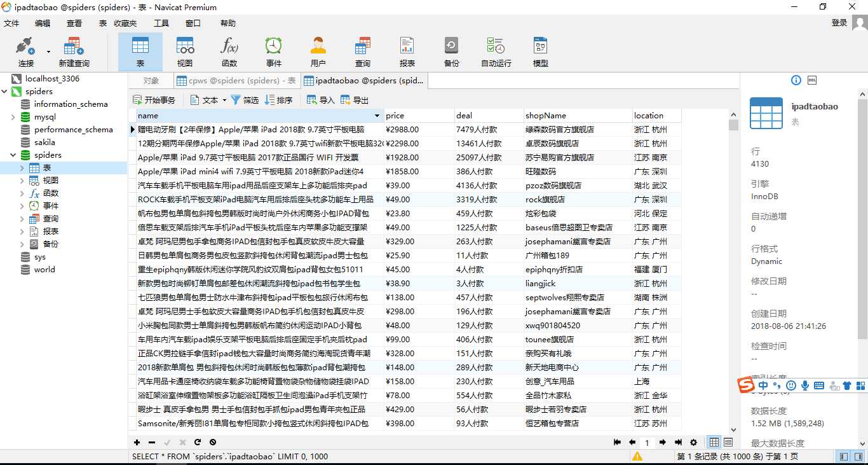Open the 用户 (User) toolbar tool

click(318, 52)
